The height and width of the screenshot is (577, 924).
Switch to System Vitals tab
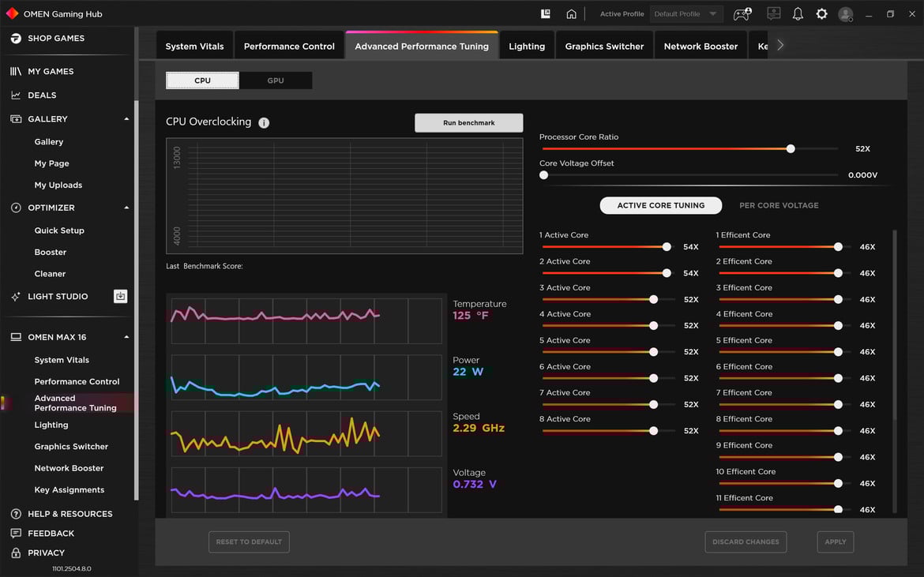click(x=194, y=46)
